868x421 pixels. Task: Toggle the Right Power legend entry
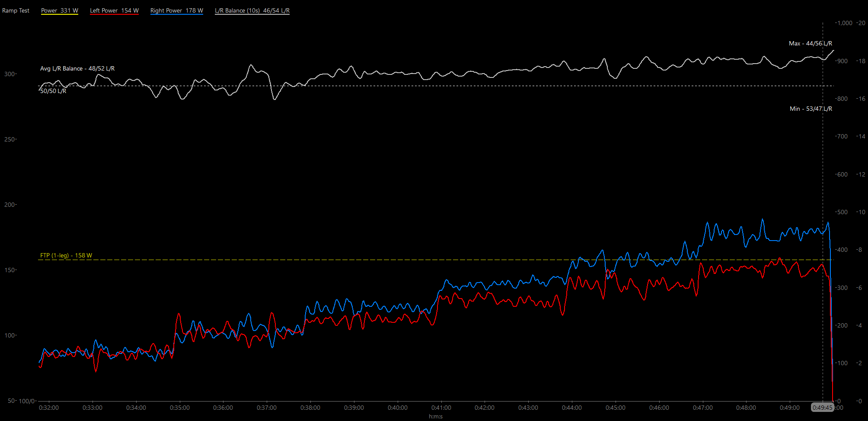(176, 10)
